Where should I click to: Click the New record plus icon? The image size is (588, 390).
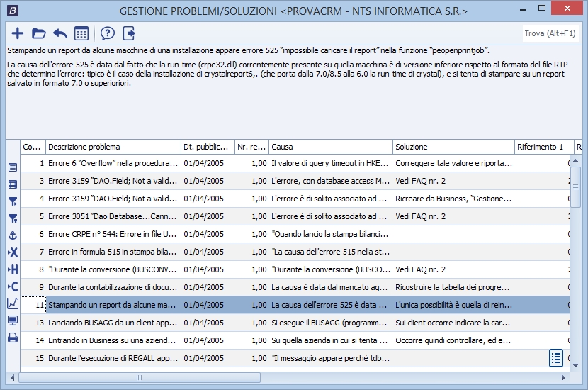pyautogui.click(x=17, y=33)
